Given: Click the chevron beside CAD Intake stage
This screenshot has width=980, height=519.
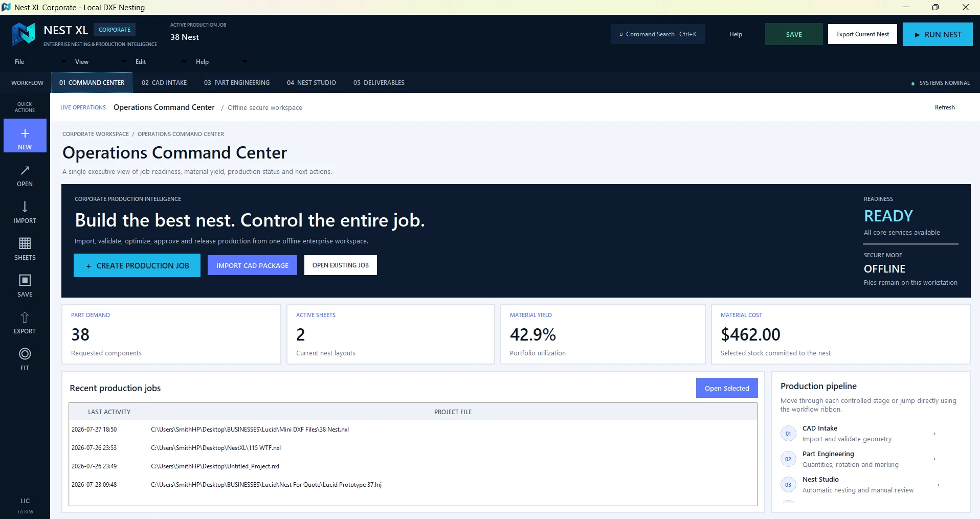Looking at the screenshot, I should tap(934, 434).
